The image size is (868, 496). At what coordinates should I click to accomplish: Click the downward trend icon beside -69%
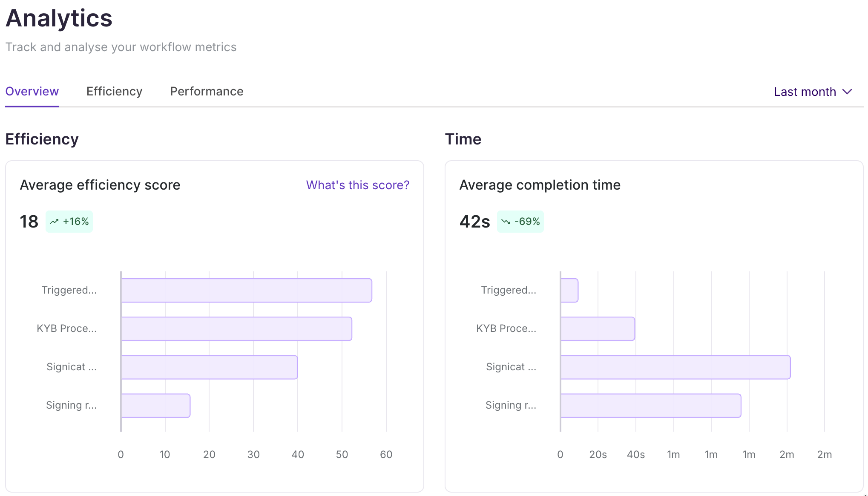click(x=506, y=221)
